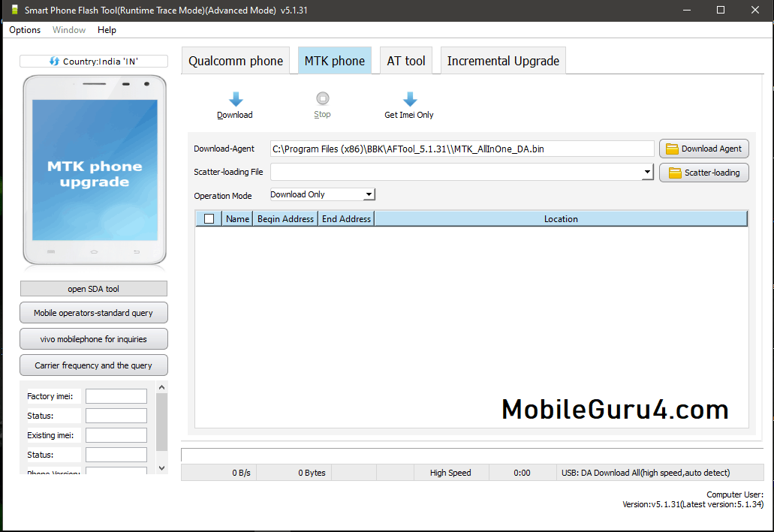Click the open SDA tool button
Viewport: 774px width, 532px height.
[94, 289]
